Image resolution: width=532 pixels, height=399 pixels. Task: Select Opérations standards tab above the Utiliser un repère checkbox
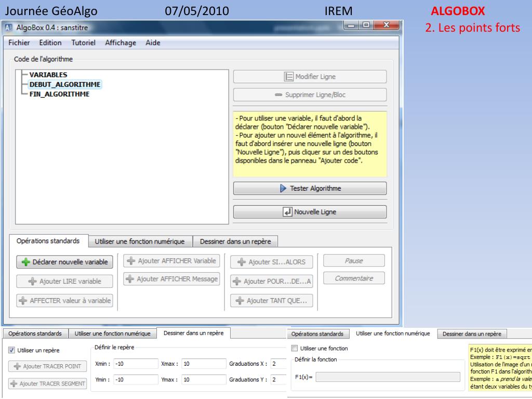(35, 334)
